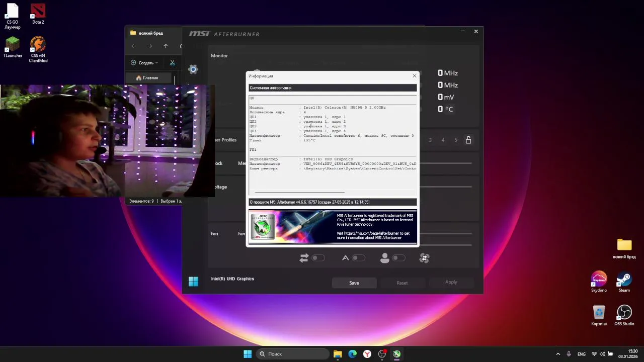Click the 0 °C temperature reading
This screenshot has height=362, width=644.
[x=445, y=109]
